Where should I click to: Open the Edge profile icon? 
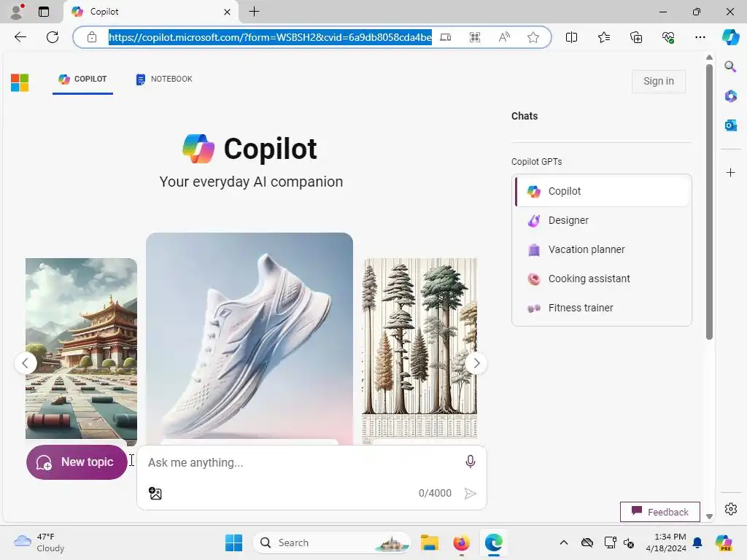point(17,12)
